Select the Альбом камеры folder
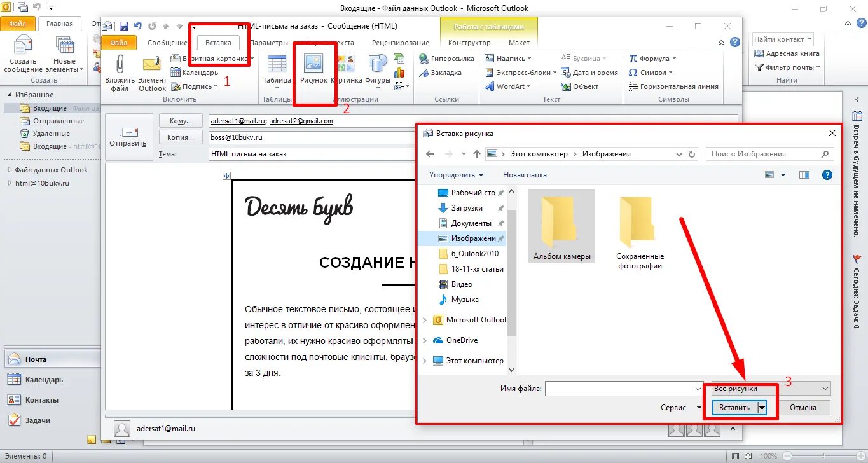This screenshot has height=463, width=868. [562, 226]
